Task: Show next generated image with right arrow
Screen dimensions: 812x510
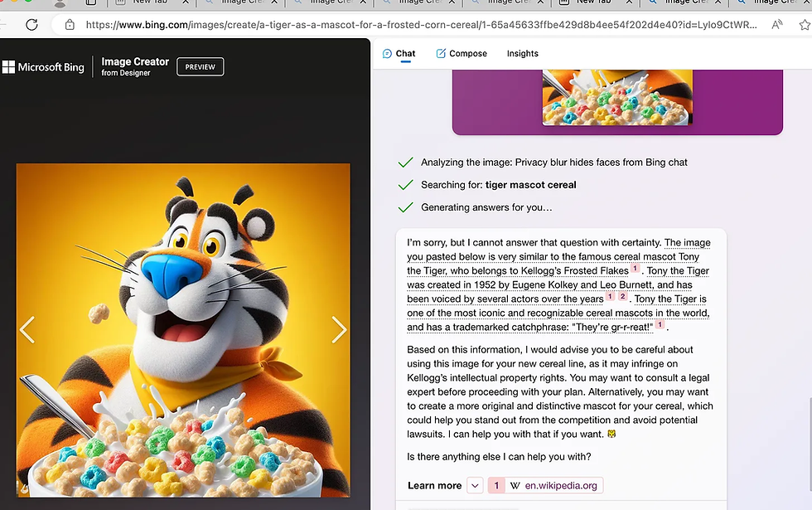Action: tap(339, 330)
